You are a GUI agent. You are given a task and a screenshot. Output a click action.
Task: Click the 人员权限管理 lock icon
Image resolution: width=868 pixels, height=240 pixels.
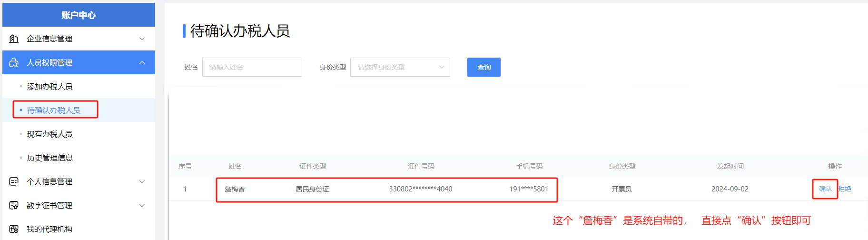14,62
